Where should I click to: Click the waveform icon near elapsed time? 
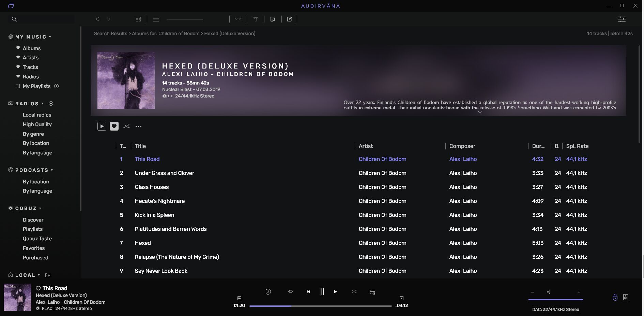click(239, 298)
